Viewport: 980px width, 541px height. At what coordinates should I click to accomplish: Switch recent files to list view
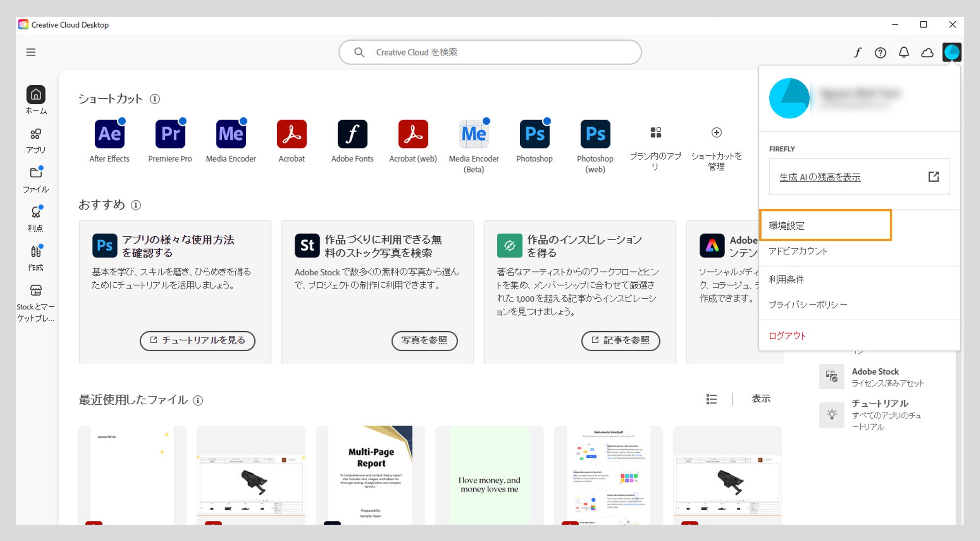click(710, 399)
